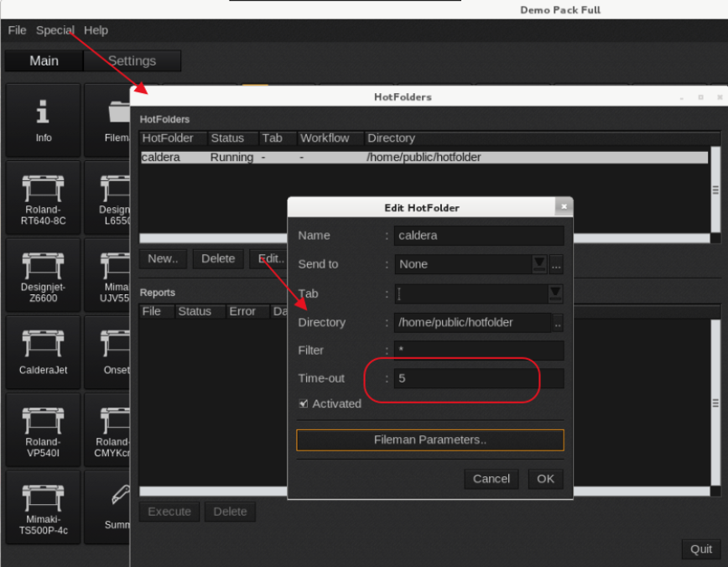Open the Special menu
728x567 pixels.
click(55, 30)
